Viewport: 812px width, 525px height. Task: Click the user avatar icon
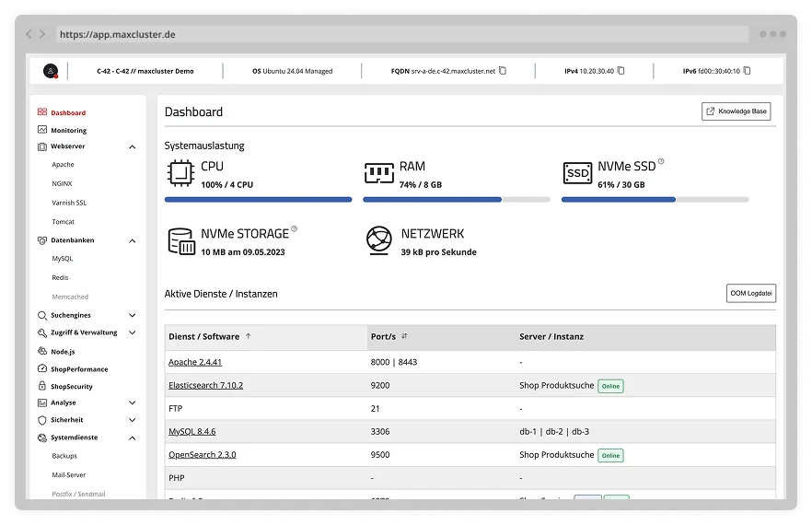pyautogui.click(x=51, y=71)
